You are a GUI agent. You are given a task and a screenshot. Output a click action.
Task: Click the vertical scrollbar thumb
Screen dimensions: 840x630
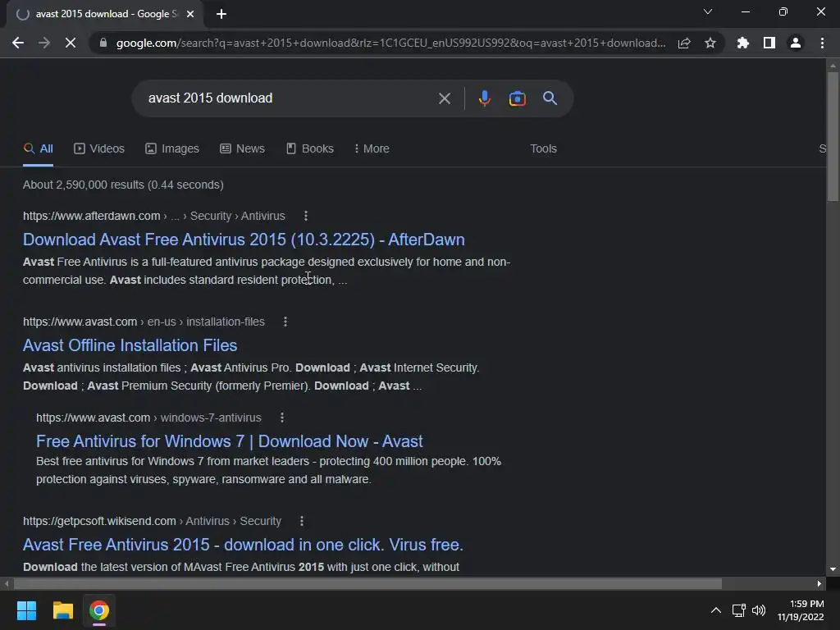click(x=833, y=136)
